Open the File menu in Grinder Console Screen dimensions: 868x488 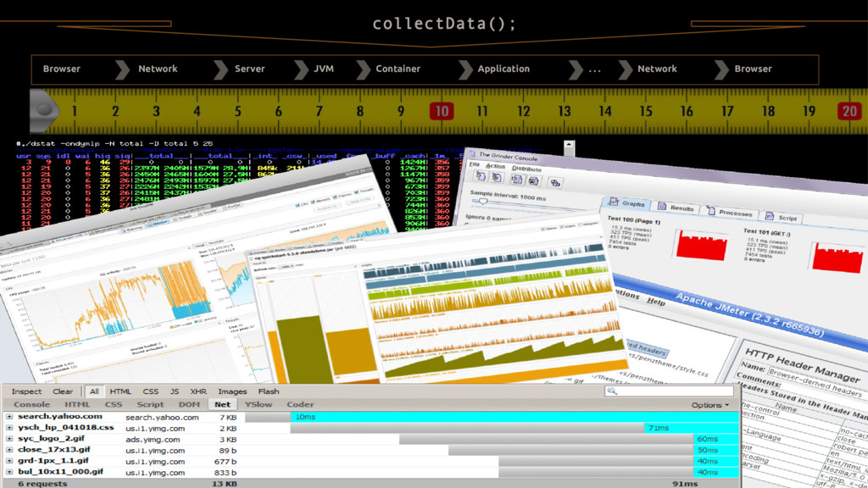(475, 164)
